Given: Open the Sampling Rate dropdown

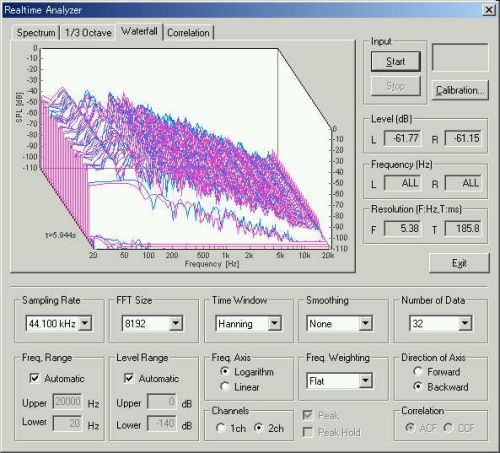Looking at the screenshot, I should 85,323.
